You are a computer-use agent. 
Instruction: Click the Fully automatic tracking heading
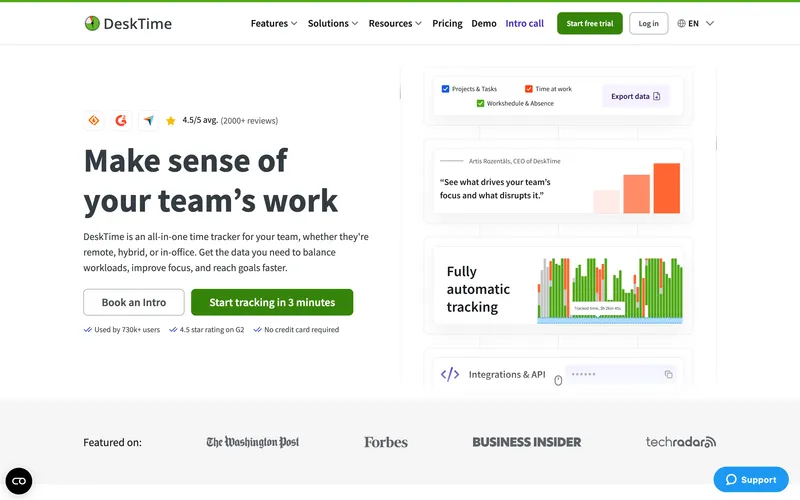(x=478, y=289)
